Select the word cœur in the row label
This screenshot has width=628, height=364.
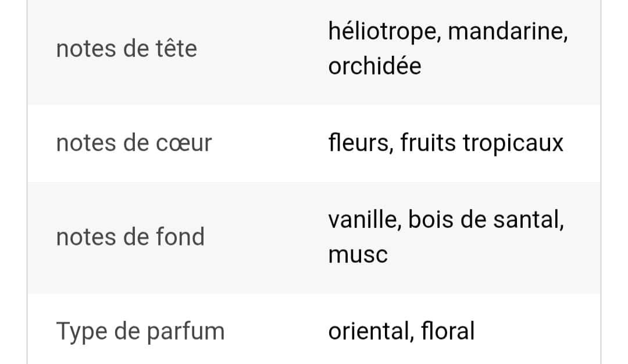(184, 144)
